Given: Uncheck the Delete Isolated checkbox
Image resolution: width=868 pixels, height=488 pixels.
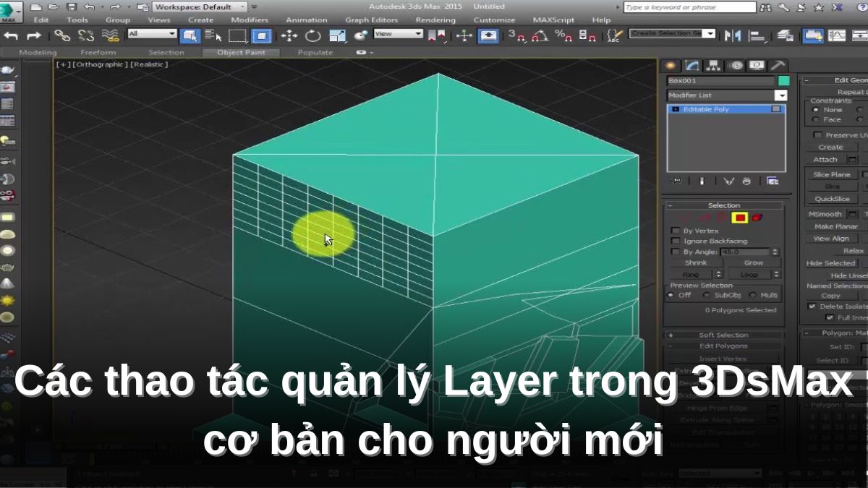Looking at the screenshot, I should click(812, 307).
